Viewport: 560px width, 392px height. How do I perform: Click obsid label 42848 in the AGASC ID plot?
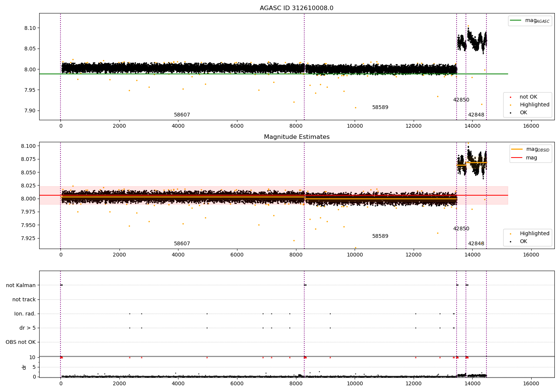pyautogui.click(x=476, y=115)
